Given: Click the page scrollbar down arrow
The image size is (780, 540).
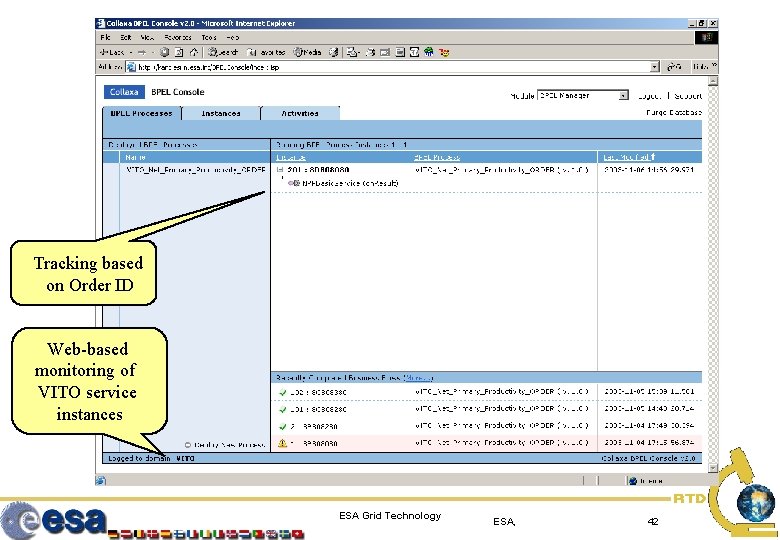Looking at the screenshot, I should click(x=713, y=468).
